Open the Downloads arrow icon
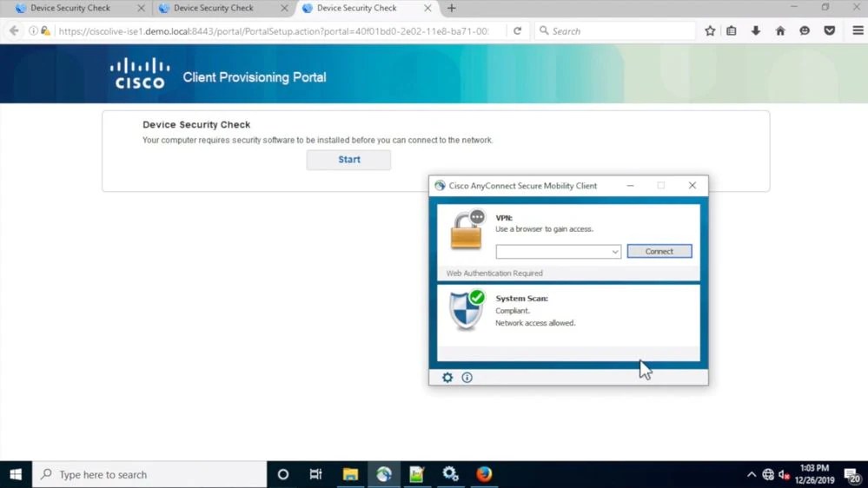The width and height of the screenshot is (868, 488). click(756, 31)
